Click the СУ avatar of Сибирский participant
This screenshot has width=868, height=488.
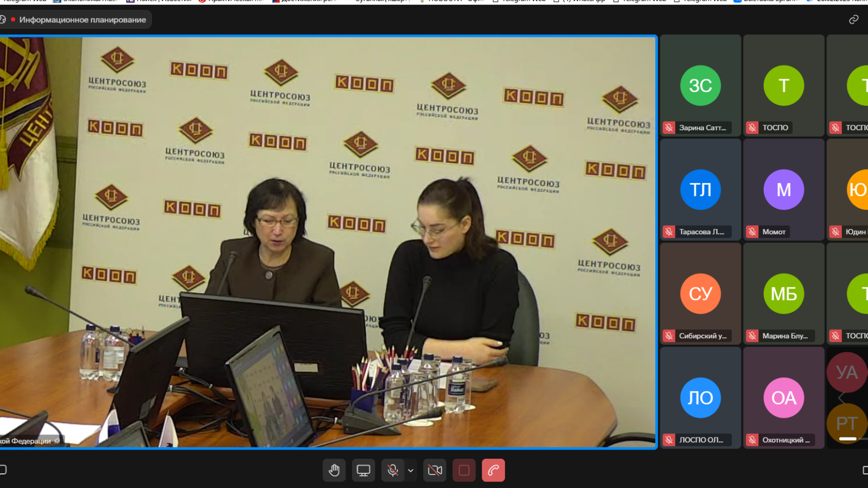(700, 293)
